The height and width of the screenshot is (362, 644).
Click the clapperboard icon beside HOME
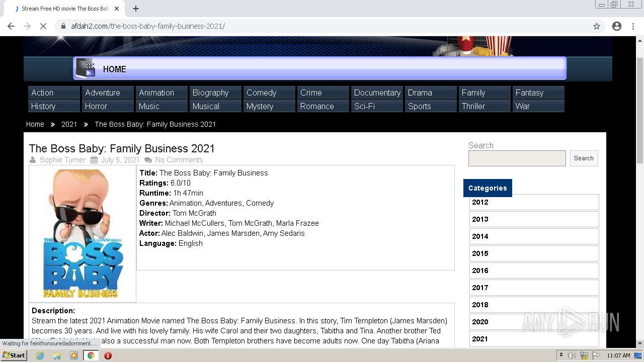(86, 68)
